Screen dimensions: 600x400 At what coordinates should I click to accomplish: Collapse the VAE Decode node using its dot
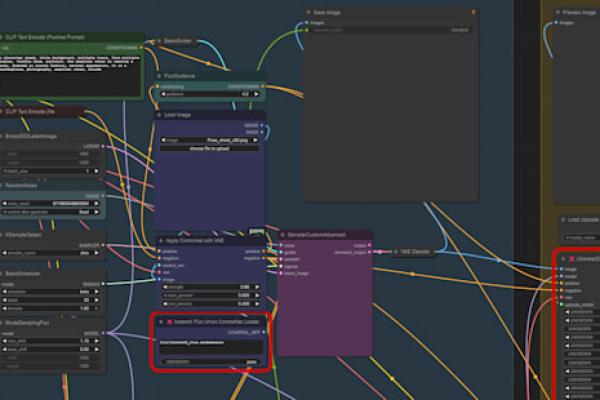[x=396, y=251]
